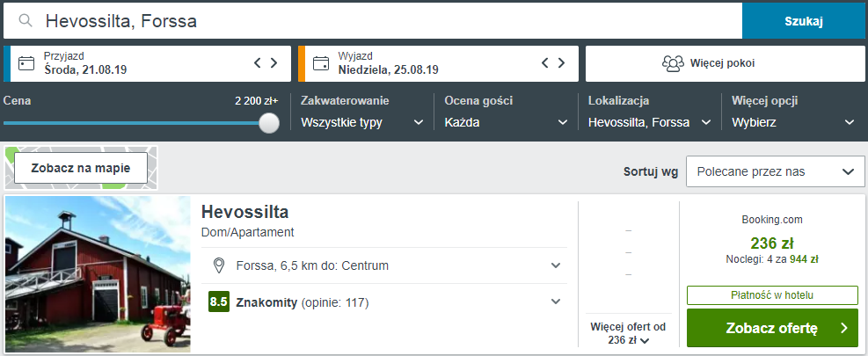Open the check-in calendar icon

26,63
